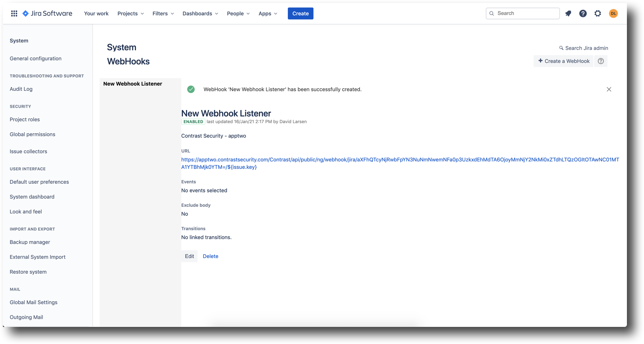Image resolution: width=644 pixels, height=344 pixels.
Task: Open the notifications bell icon
Action: [568, 13]
